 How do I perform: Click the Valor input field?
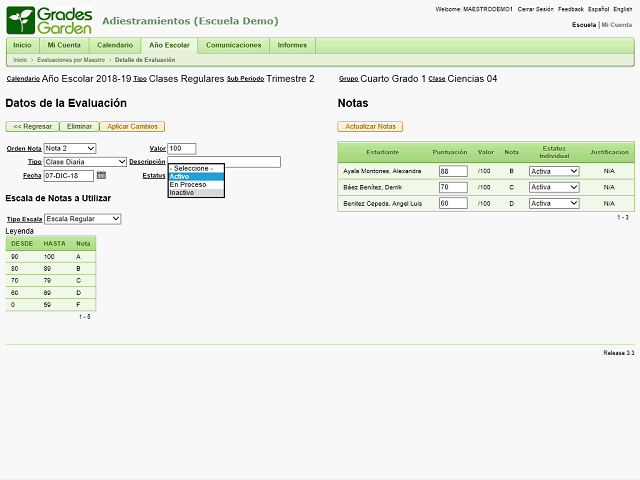[182, 149]
